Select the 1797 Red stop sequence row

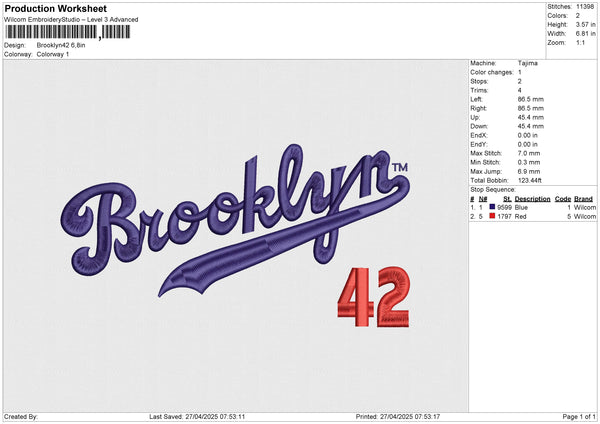tap(531, 215)
